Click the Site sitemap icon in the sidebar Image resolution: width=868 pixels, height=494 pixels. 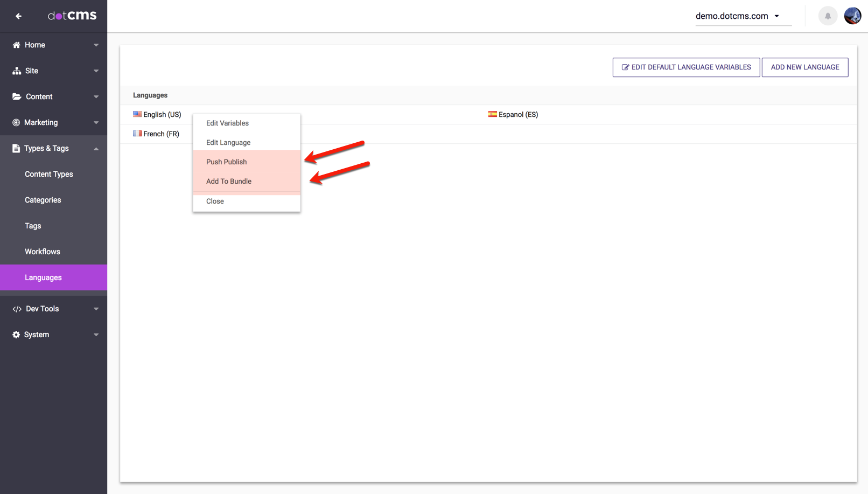[17, 71]
